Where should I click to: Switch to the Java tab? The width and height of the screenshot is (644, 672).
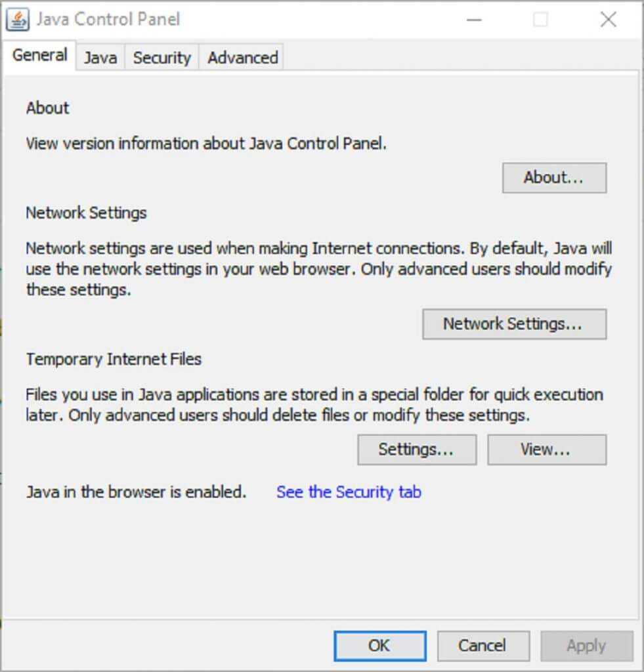pyautogui.click(x=100, y=58)
